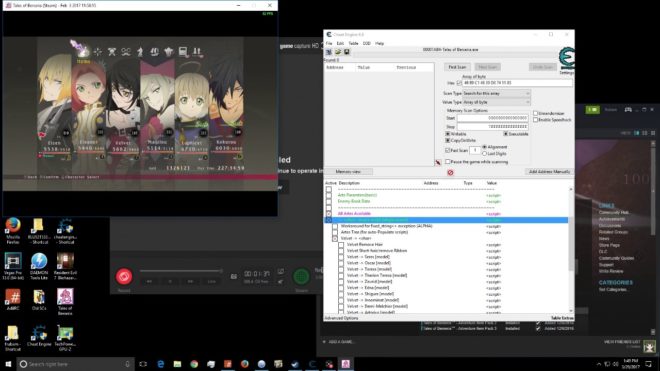Click the open-file folder icon in Cheat Engine
660x371 pixels.
coord(338,52)
